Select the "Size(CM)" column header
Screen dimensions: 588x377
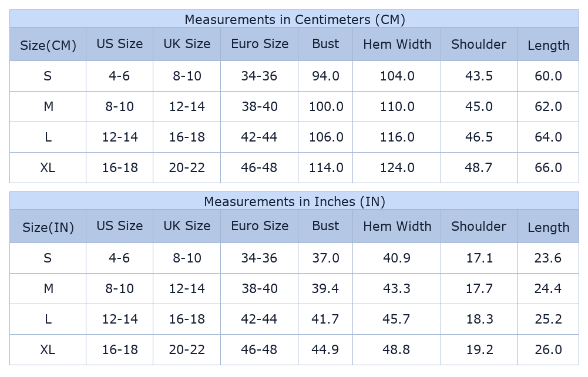(x=48, y=45)
